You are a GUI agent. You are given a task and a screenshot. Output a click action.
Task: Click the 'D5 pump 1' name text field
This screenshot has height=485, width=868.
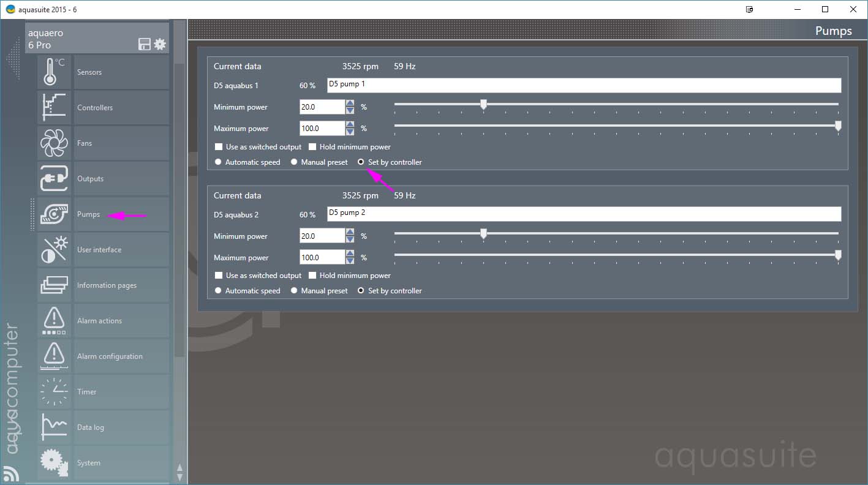pyautogui.click(x=584, y=85)
